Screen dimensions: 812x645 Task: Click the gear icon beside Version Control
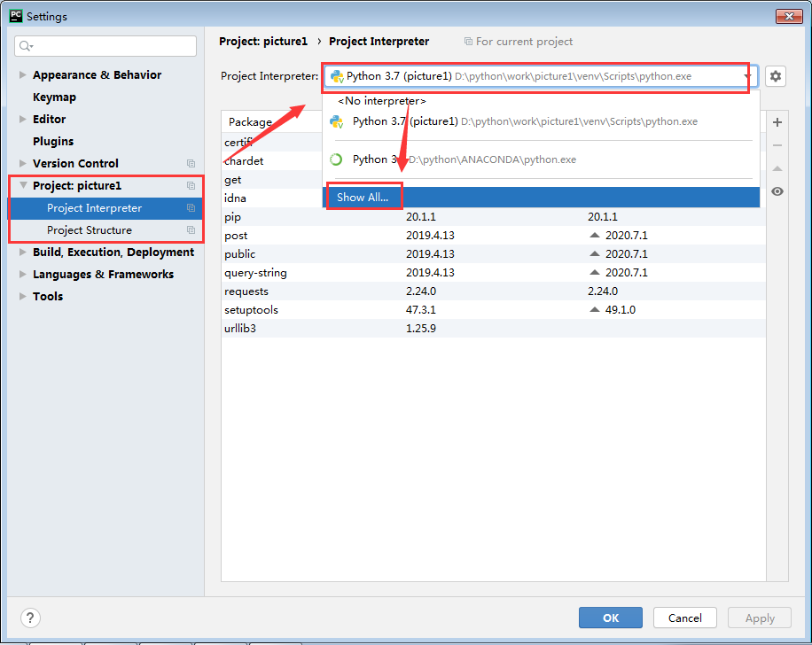191,163
